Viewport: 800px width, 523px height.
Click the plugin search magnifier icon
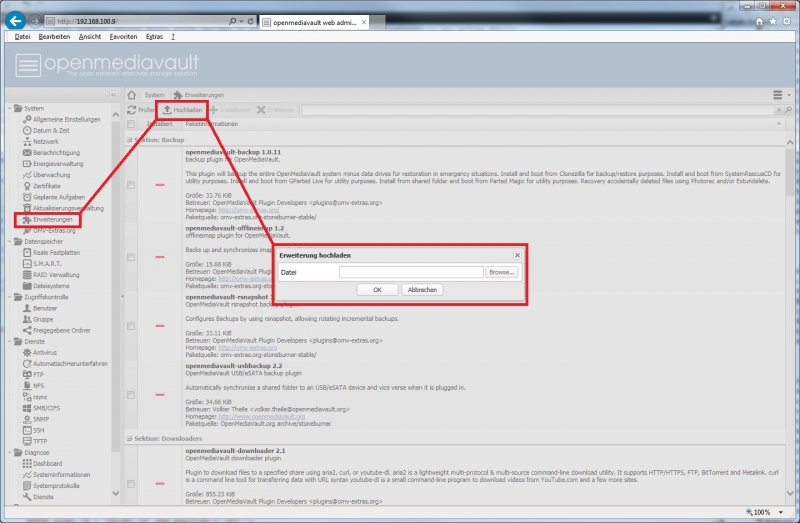pyautogui.click(x=788, y=110)
